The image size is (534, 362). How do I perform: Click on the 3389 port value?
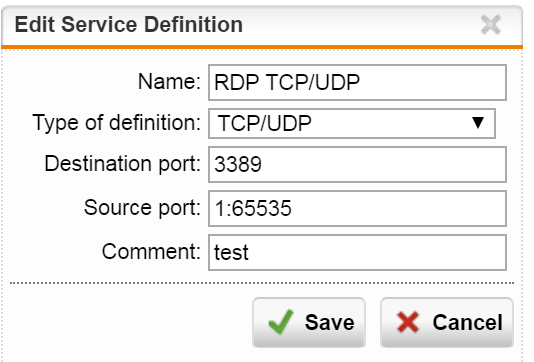click(238, 164)
